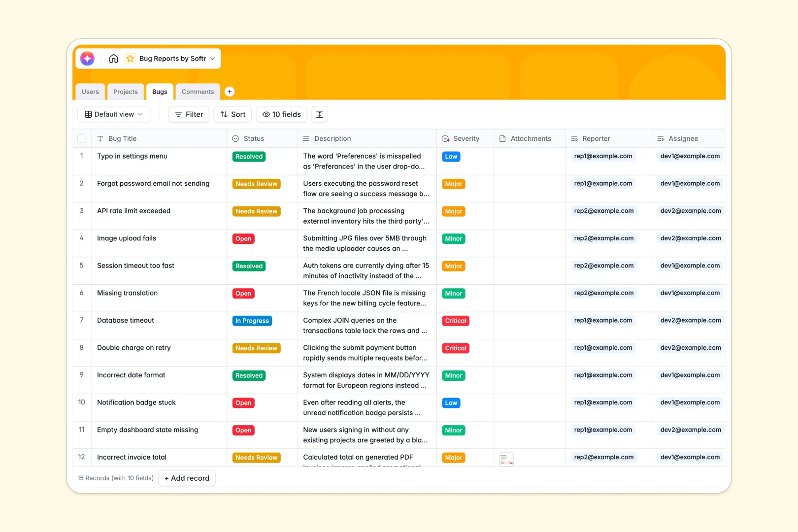This screenshot has width=798, height=532.
Task: Click the Description column header
Action: pos(367,139)
